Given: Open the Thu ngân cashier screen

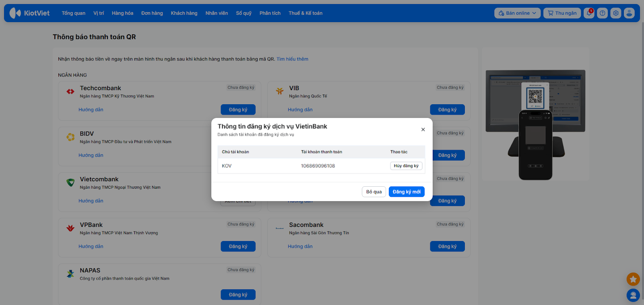Looking at the screenshot, I should (x=562, y=13).
